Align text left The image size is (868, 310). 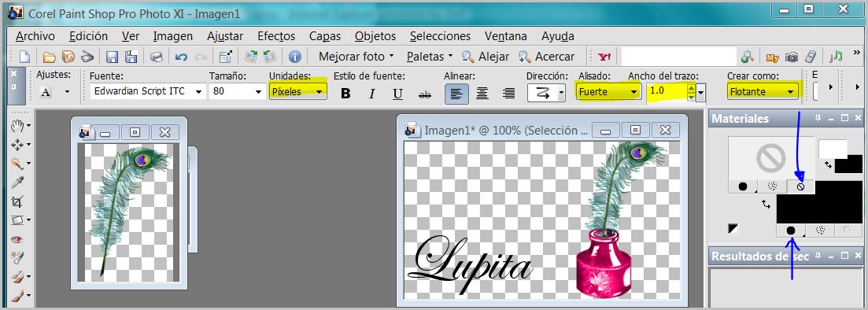click(456, 94)
